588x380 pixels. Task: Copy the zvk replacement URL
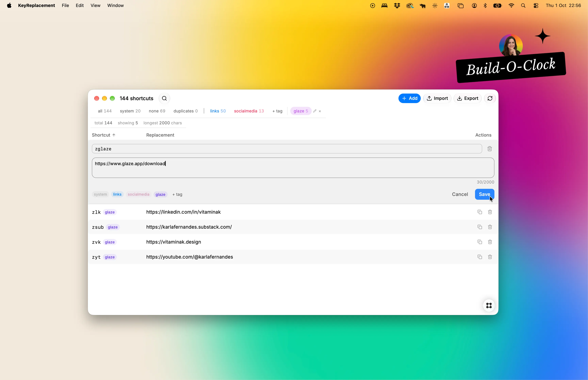(479, 242)
